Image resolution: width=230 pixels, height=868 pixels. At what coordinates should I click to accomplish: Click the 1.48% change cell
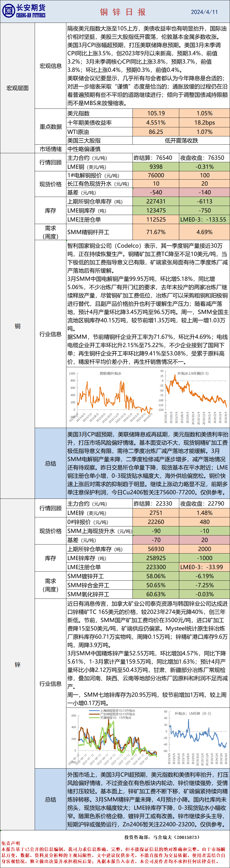(204, 513)
